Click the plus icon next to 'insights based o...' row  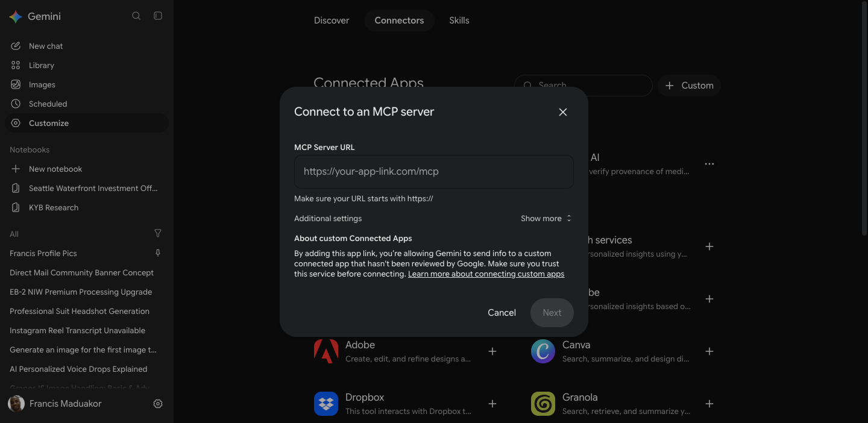(709, 299)
